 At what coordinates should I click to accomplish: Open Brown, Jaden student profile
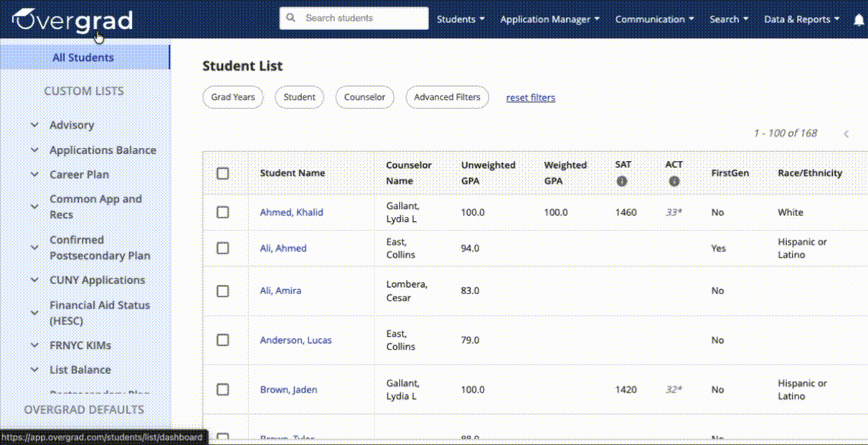(288, 390)
